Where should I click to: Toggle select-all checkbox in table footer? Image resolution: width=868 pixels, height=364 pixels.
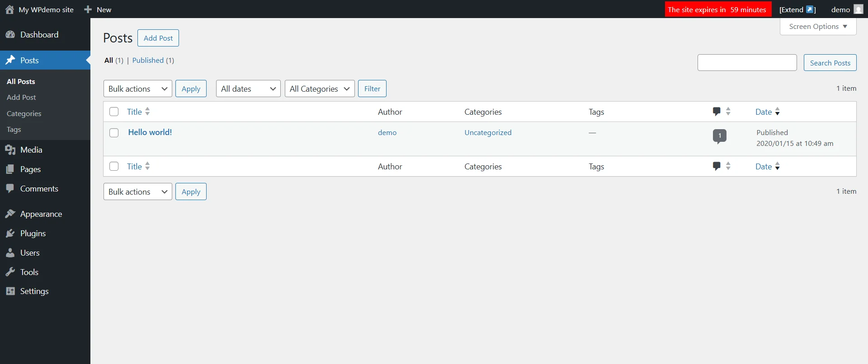(114, 166)
